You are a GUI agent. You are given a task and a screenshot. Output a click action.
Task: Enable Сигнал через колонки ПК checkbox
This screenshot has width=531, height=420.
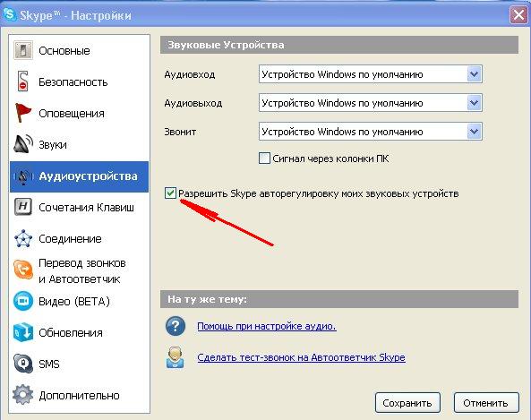pyautogui.click(x=264, y=159)
